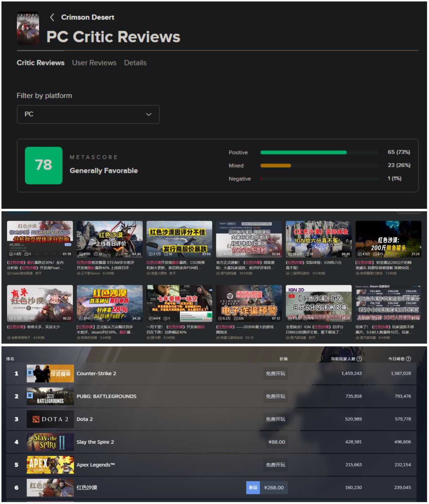Click the yellow Mixed reviews bar
429x504 pixels.
click(275, 166)
